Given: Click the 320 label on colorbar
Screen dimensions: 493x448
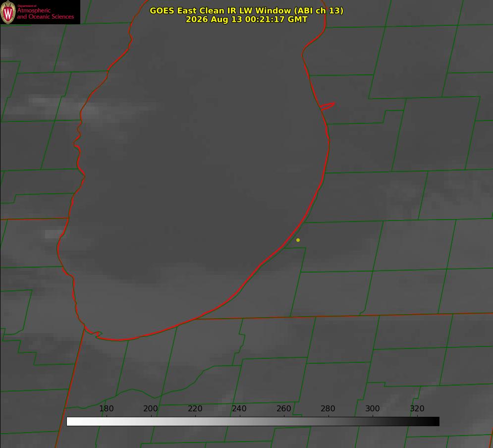Looking at the screenshot, I should tap(417, 408).
